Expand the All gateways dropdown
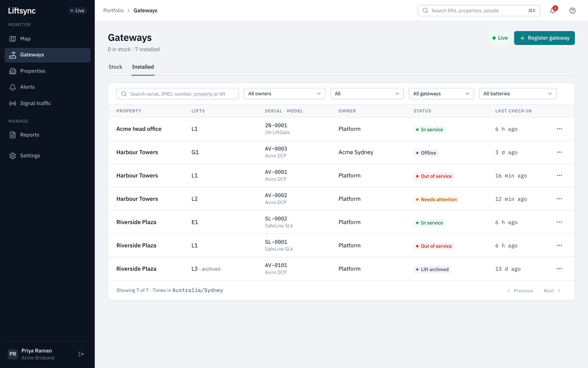This screenshot has height=368, width=588. point(441,94)
